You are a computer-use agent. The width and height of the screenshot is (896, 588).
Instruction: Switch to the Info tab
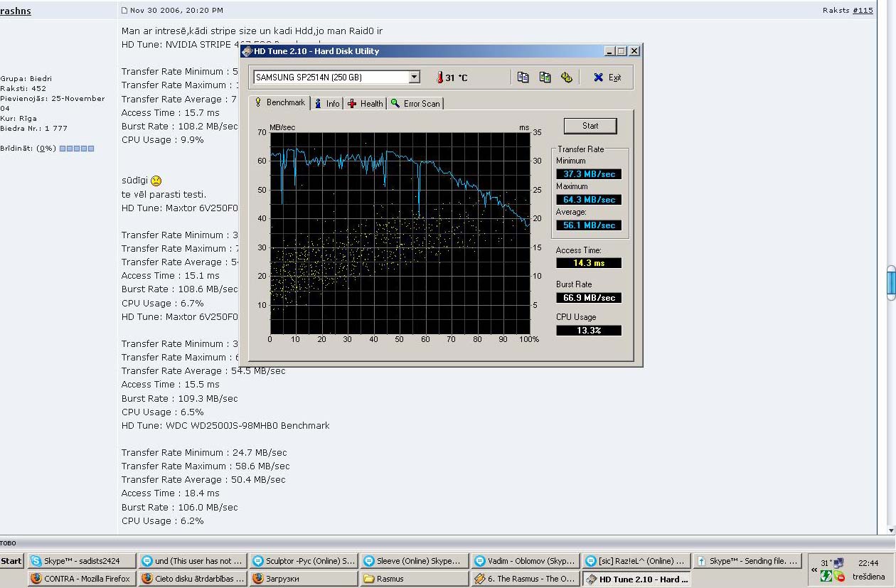click(327, 104)
